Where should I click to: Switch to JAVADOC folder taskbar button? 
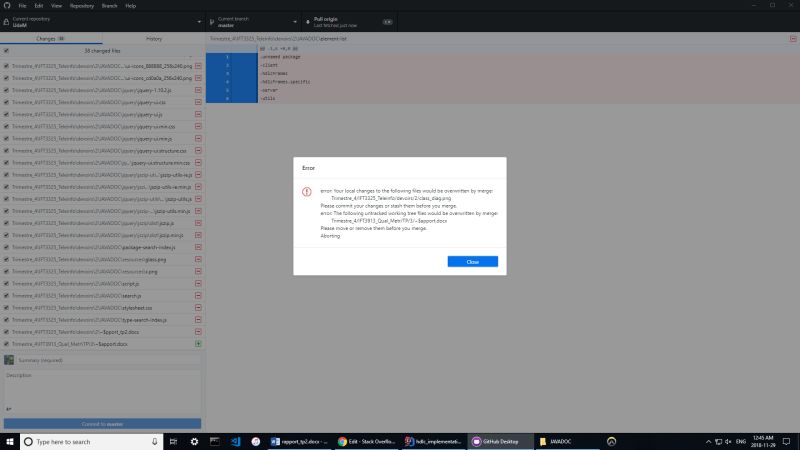(x=567, y=441)
